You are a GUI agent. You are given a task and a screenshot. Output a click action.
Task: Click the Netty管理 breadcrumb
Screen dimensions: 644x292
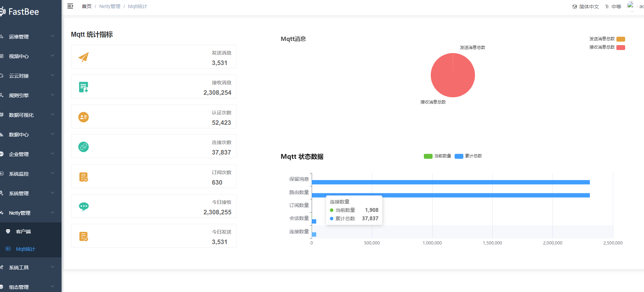point(110,6)
